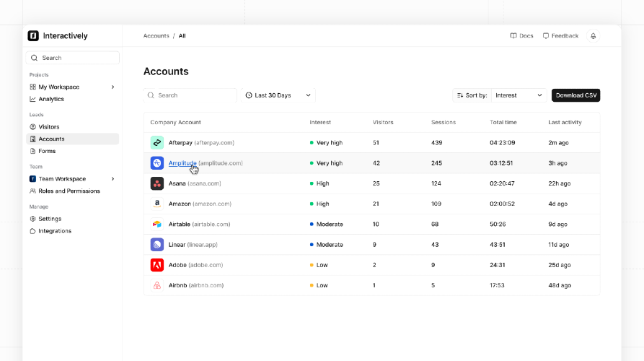Click the 48d ago last activity cell
The width and height of the screenshot is (644, 361).
[560, 285]
